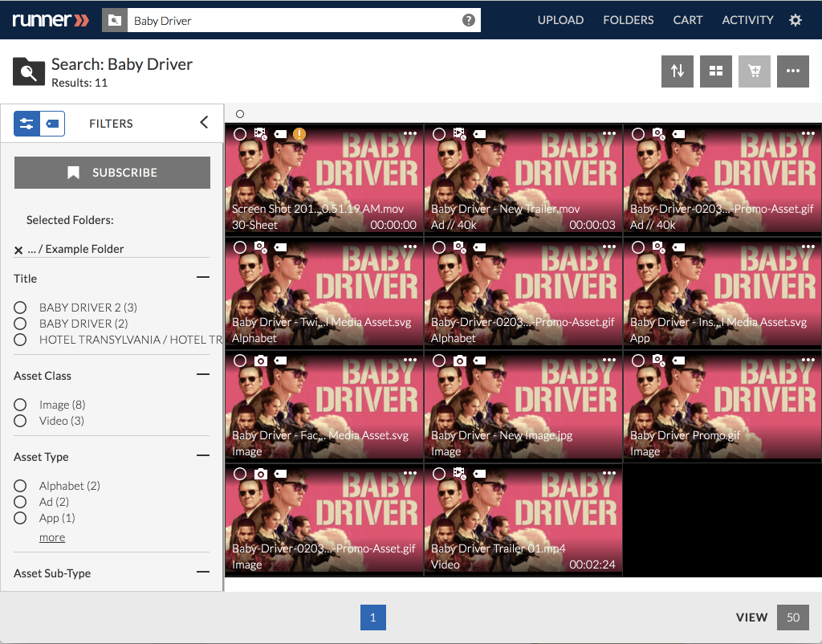Screen dimensions: 822x644
Task: Click the '... / Example Folder' selected folder text
Action: 75,249
